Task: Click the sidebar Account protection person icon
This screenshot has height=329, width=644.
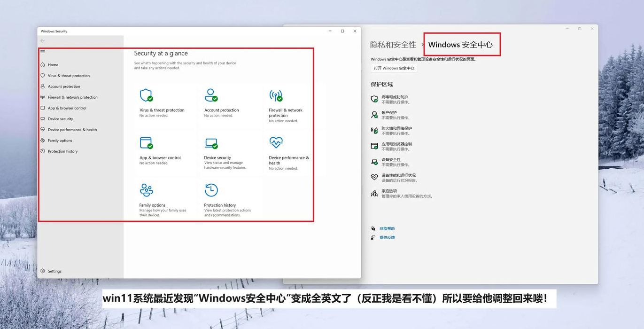Action: (43, 86)
